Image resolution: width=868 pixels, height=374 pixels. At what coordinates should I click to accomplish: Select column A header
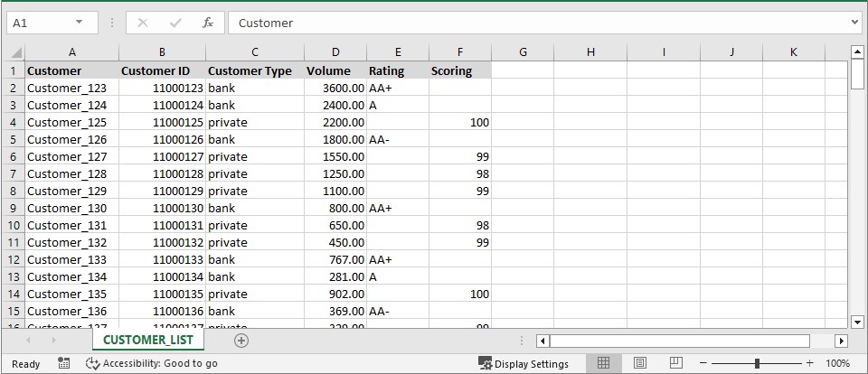[x=72, y=52]
